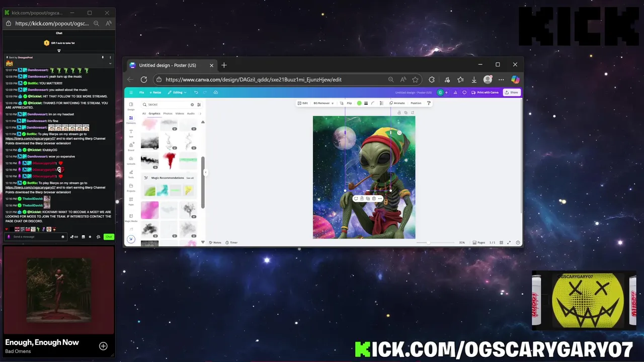This screenshot has width=644, height=362.
Task: Click the Share button
Action: coord(512,93)
